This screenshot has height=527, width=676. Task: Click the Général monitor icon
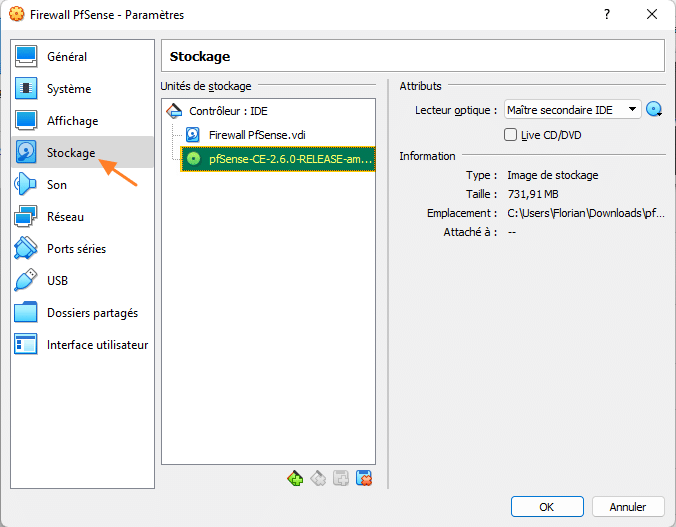pos(25,56)
